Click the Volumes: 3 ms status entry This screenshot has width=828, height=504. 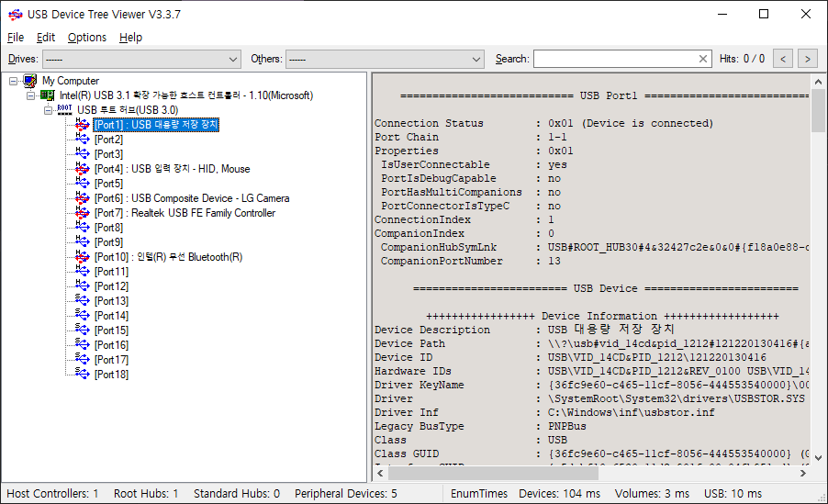click(652, 493)
